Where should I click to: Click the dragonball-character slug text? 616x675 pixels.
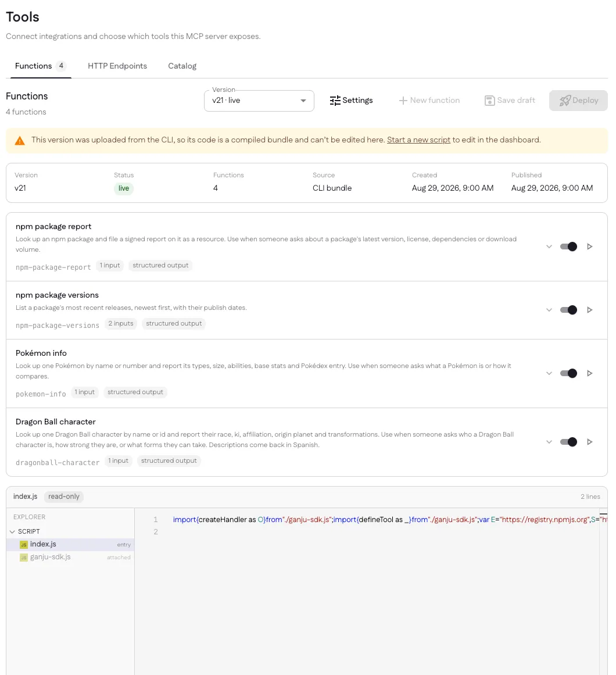58,463
